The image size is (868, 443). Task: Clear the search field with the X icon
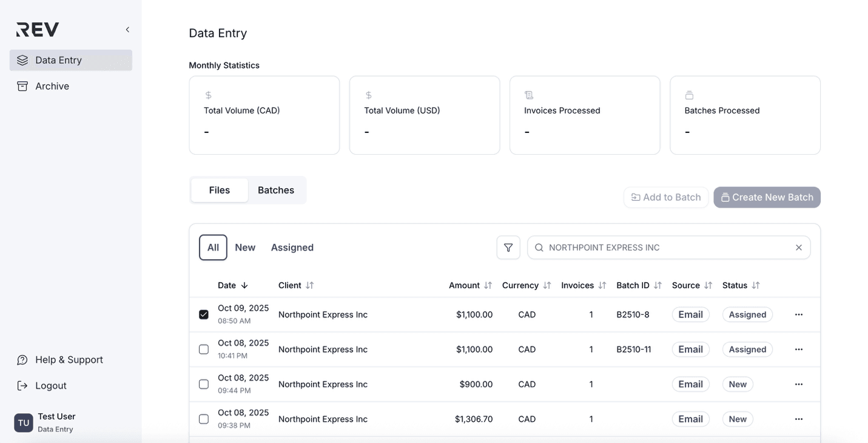(798, 248)
